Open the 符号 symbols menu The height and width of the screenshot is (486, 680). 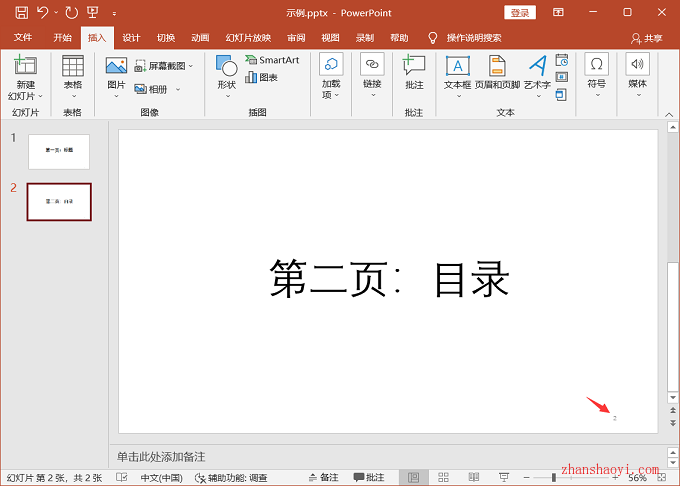597,75
